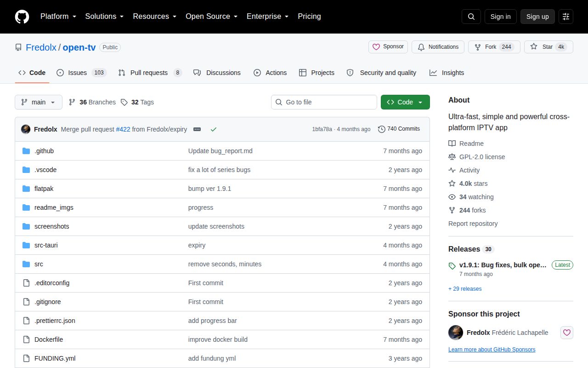
Task: Expand the Open Source menu
Action: [212, 16]
